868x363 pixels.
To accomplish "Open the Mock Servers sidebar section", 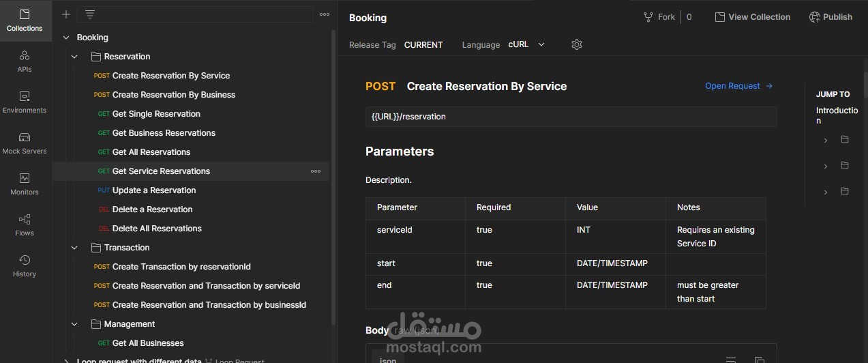I will [25, 143].
